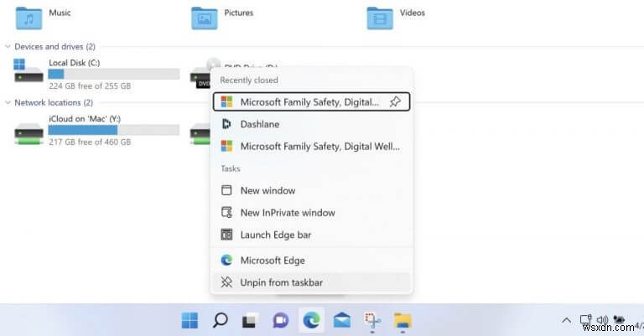644x336 pixels.
Task: Choose Unpin from taskbar
Action: (x=311, y=282)
